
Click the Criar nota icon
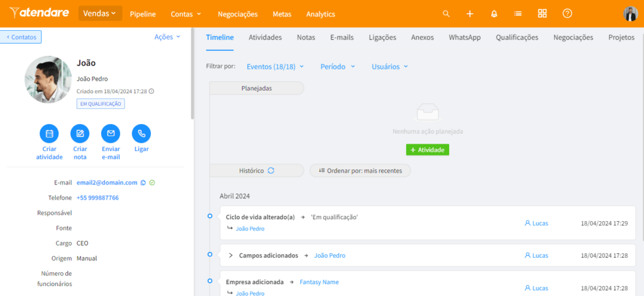coord(80,134)
